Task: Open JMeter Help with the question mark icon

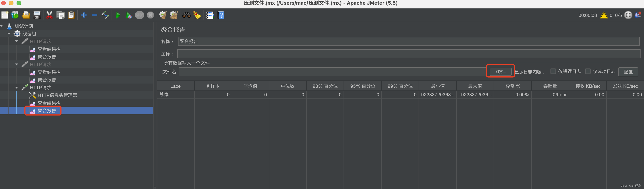Action: click(221, 15)
